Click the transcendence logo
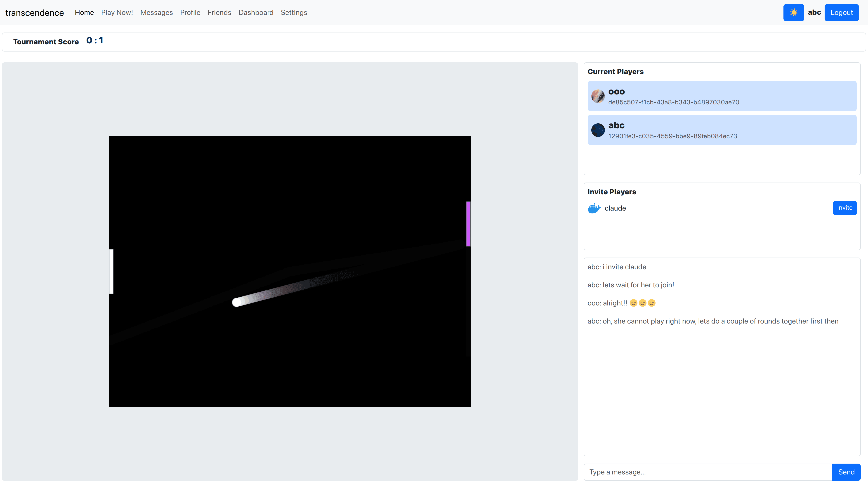 tap(34, 12)
